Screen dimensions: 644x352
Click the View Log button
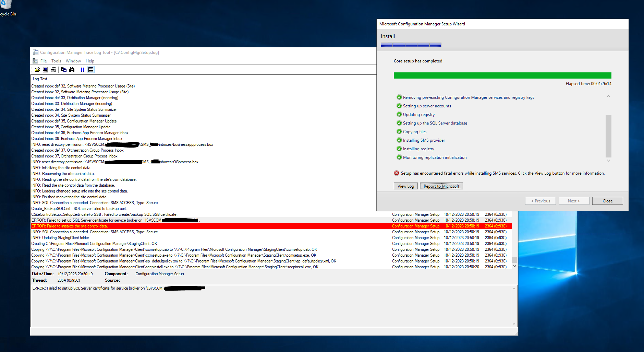point(406,186)
